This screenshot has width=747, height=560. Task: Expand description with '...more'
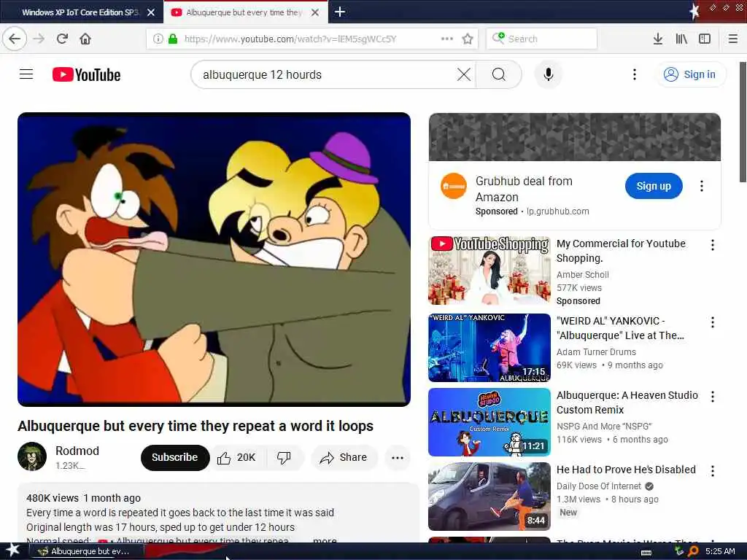tap(325, 540)
